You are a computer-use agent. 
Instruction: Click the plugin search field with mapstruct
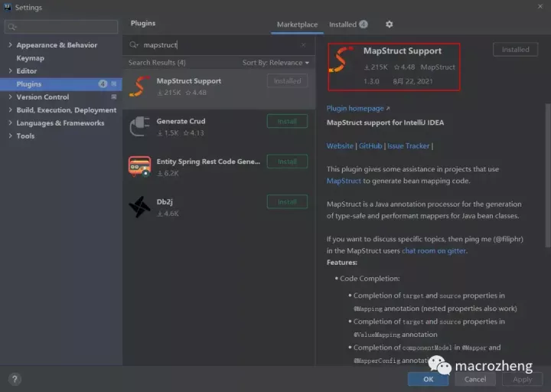point(219,45)
